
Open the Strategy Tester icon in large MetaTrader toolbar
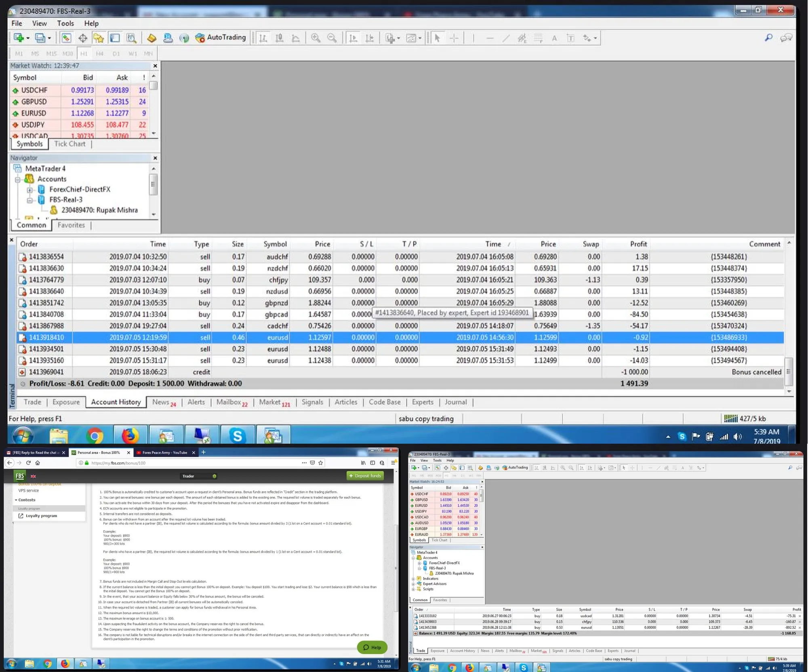(x=131, y=38)
